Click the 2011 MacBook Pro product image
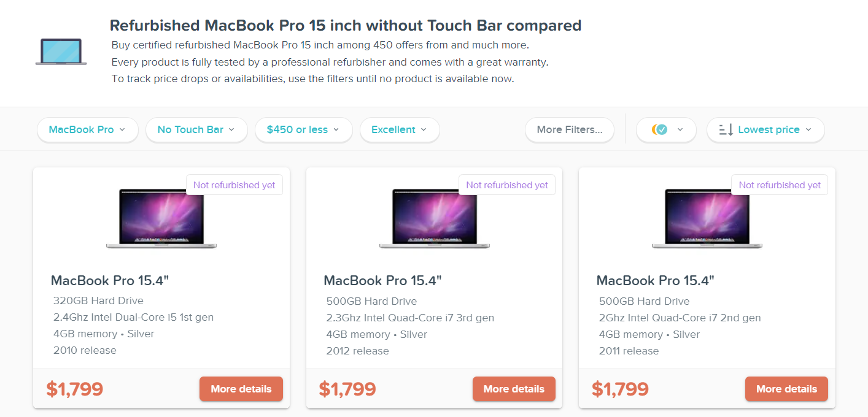 [x=707, y=218]
